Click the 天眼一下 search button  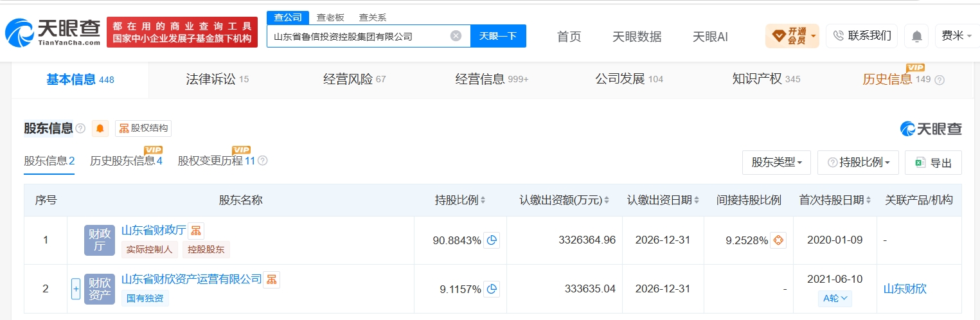click(x=498, y=36)
